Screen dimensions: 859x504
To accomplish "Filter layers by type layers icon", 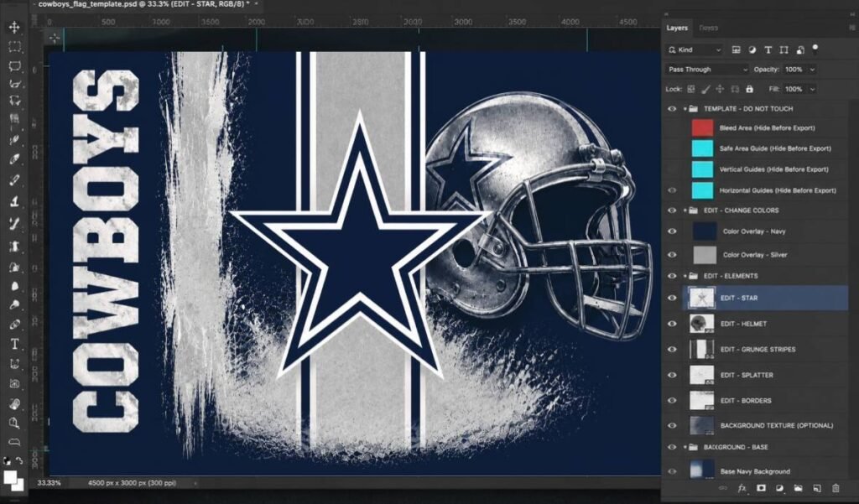I will 768,49.
